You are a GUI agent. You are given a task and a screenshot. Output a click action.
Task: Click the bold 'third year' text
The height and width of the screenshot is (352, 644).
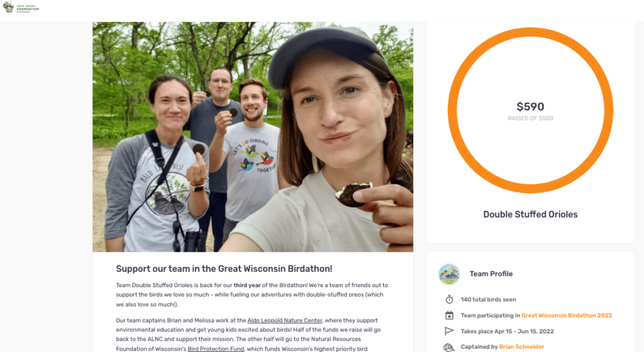pyautogui.click(x=247, y=285)
